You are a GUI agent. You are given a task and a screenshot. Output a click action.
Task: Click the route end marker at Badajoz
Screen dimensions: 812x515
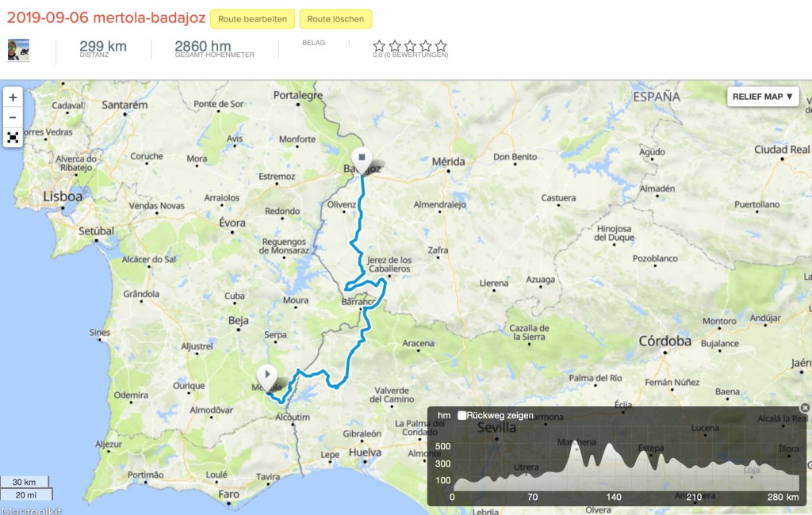[x=362, y=157]
